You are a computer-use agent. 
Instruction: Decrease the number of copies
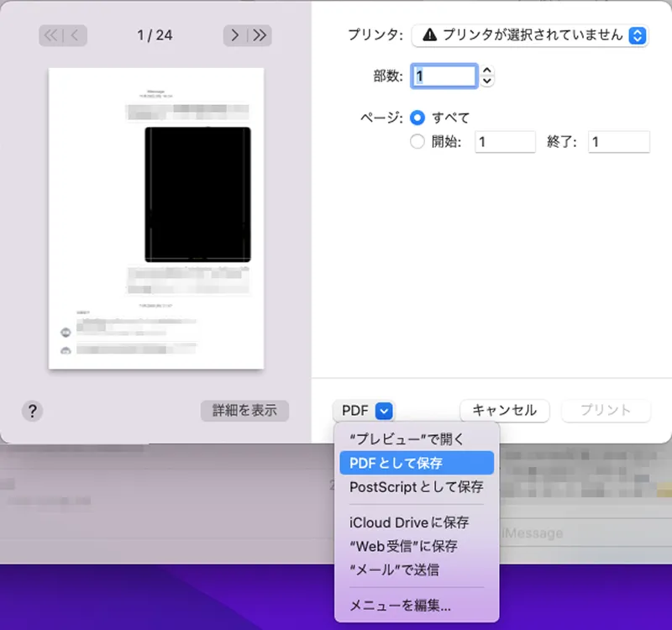[487, 81]
